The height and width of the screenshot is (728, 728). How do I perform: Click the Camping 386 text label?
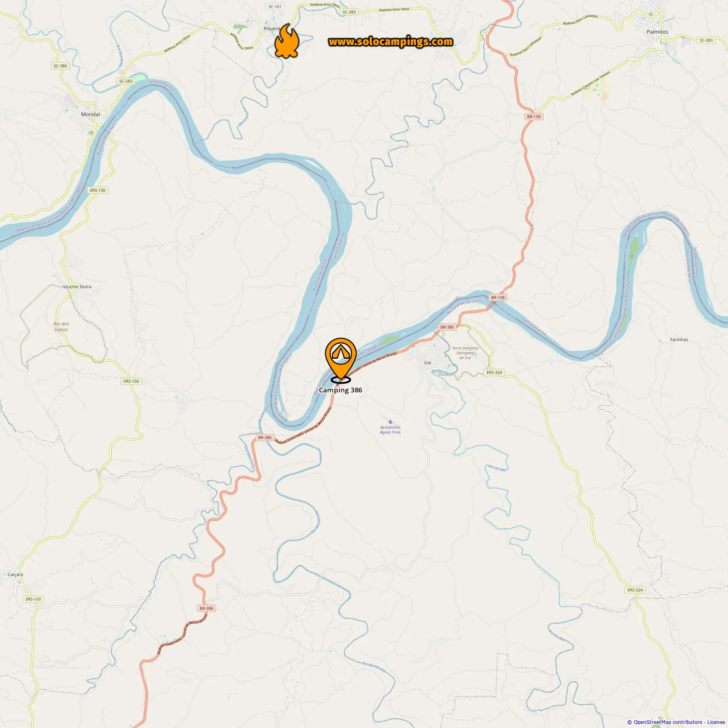[x=340, y=390]
